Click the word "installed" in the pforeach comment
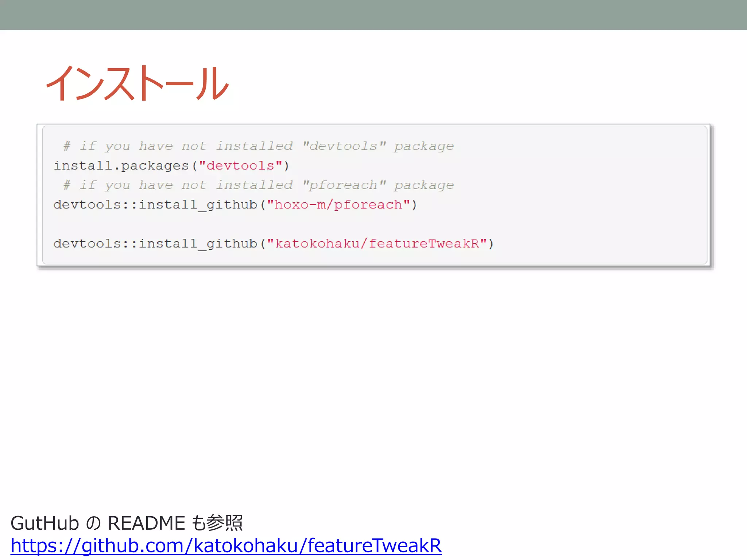Image resolution: width=747 pixels, height=560 pixels. coord(254,185)
